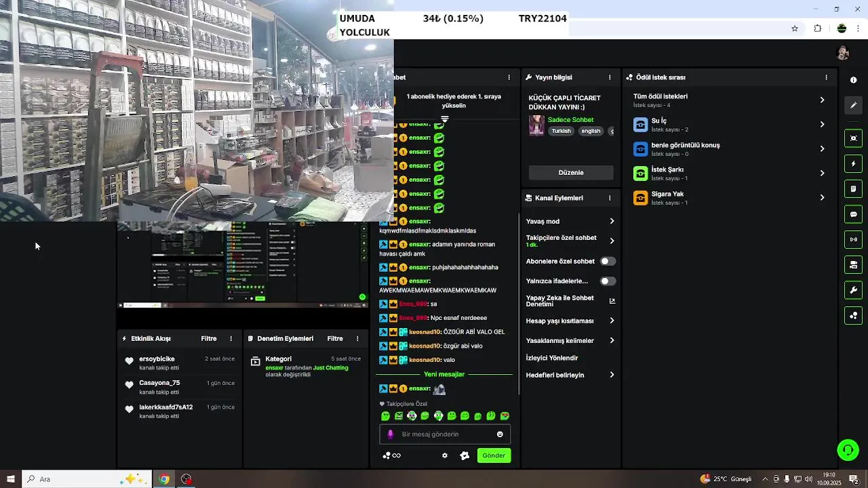Image resolution: width=868 pixels, height=488 pixels.
Task: Open the document page sidebar icon
Action: pyautogui.click(x=853, y=188)
